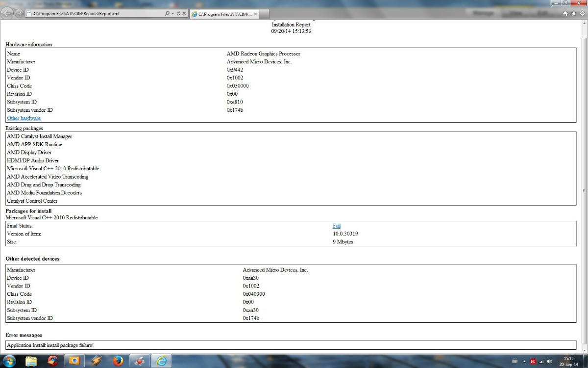
Task: Open the Windows Start button
Action: (x=9, y=361)
